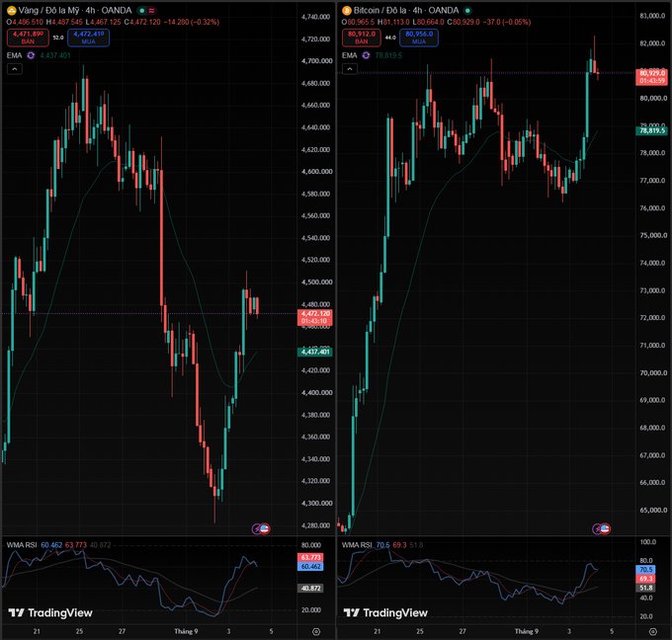672x640 pixels.
Task: Select the EMA legend label on Bitcoin chart
Action: (x=349, y=55)
